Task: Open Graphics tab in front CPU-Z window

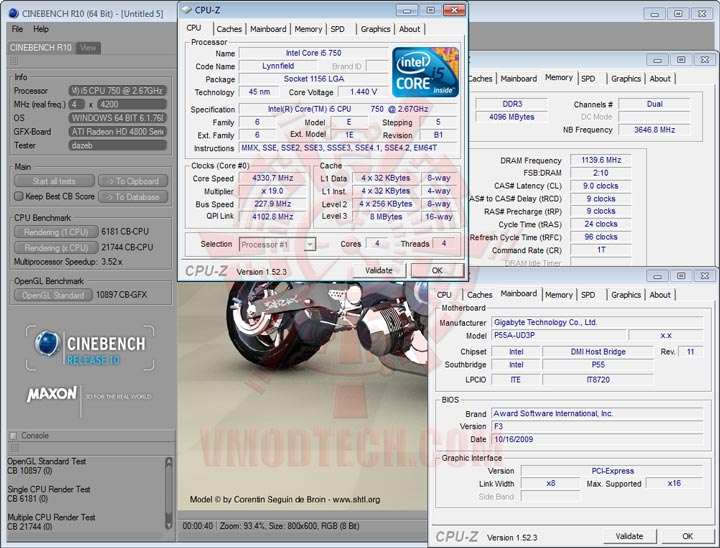Action: pos(375,29)
